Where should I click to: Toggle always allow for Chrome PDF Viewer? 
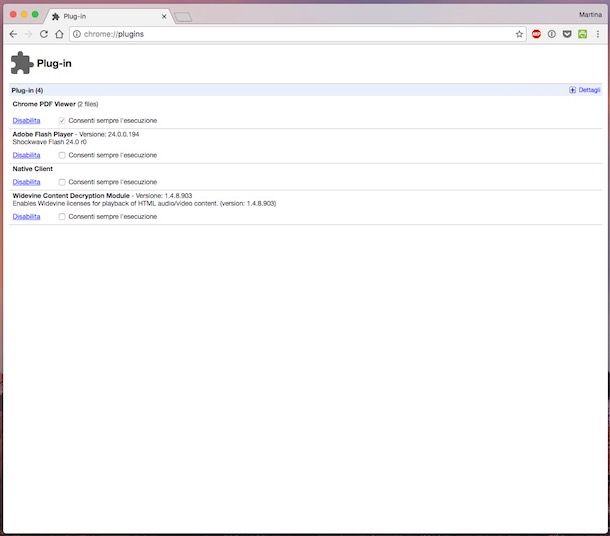tap(62, 121)
